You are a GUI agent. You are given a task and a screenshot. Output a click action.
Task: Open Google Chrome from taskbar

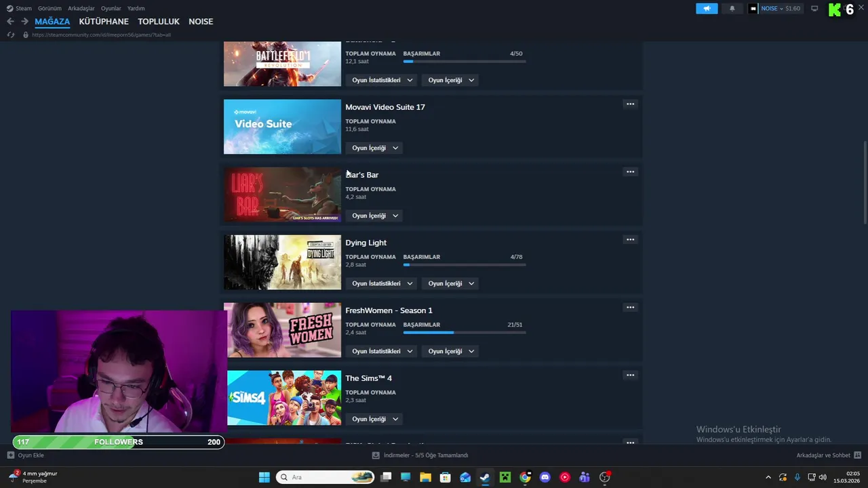coord(525,477)
